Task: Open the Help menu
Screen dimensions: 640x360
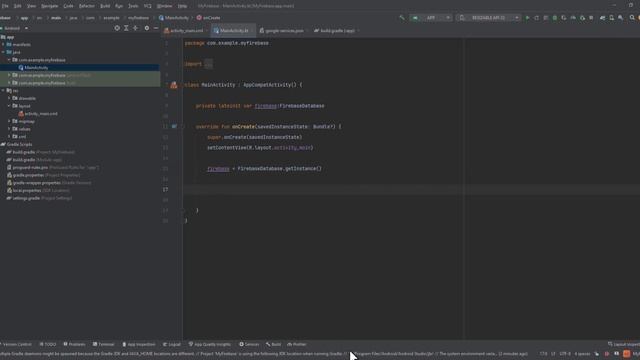Action: coord(182,6)
